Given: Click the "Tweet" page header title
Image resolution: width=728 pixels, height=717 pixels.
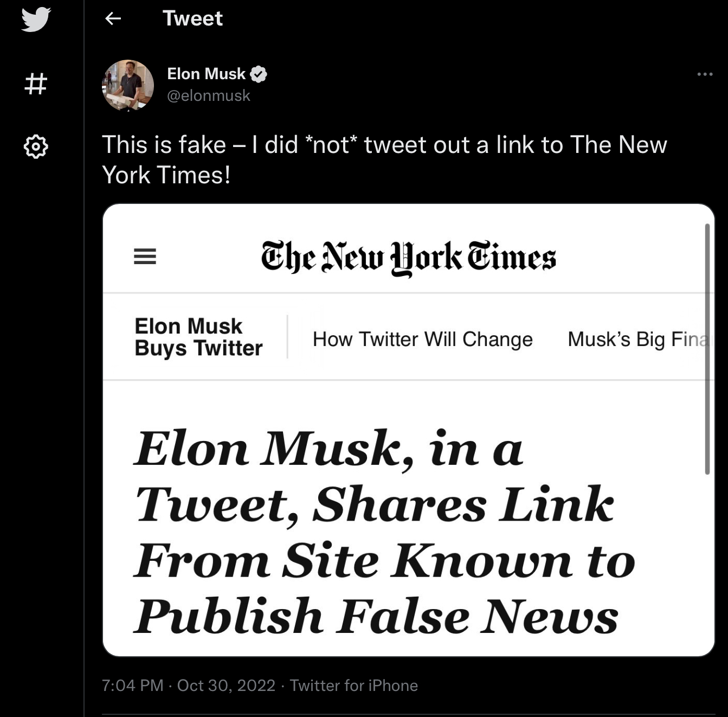Looking at the screenshot, I should (x=192, y=19).
